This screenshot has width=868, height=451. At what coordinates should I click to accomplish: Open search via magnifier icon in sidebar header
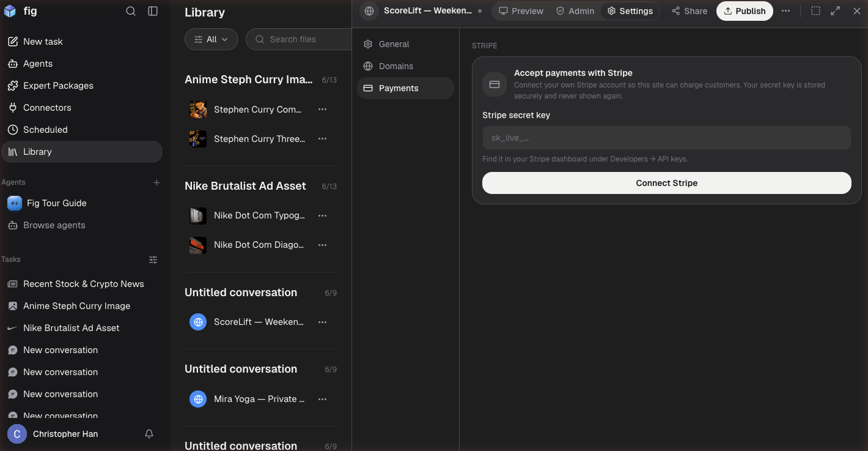131,11
